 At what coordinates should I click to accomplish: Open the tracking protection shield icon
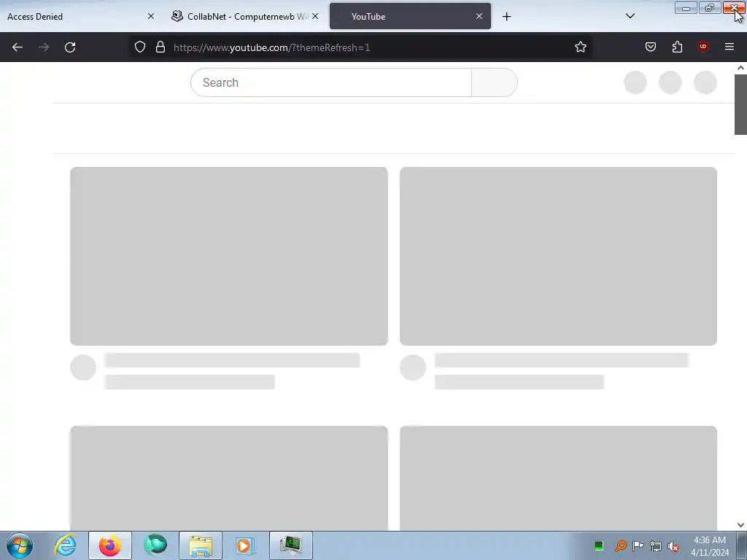coord(139,47)
